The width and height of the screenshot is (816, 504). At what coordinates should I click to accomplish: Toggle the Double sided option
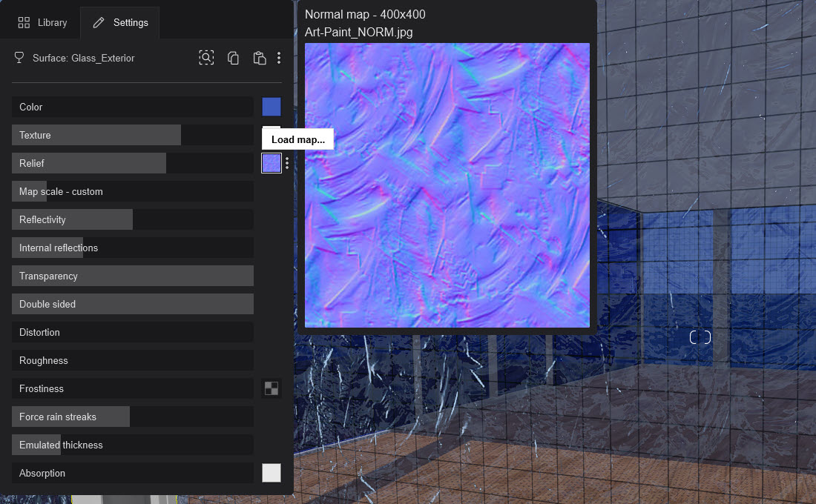tap(133, 304)
